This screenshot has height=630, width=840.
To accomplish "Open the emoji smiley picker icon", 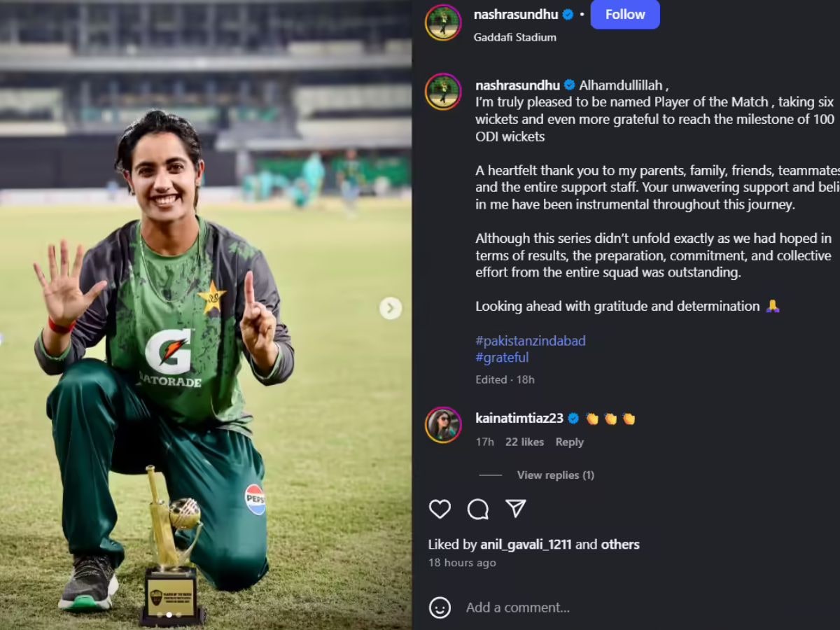I will 440,607.
